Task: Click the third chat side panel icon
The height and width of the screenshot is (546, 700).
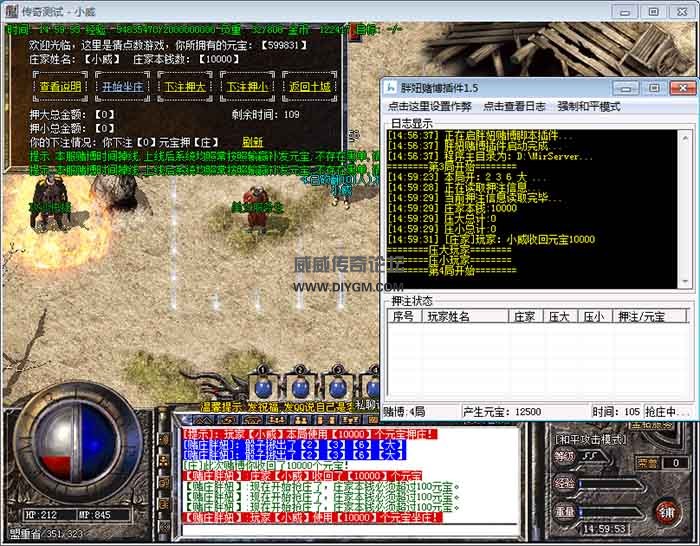Action: [163, 482]
